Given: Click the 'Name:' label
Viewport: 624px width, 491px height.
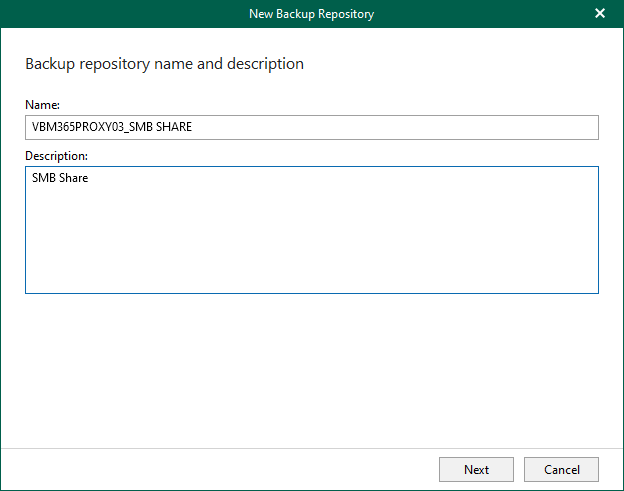Looking at the screenshot, I should pyautogui.click(x=43, y=104).
